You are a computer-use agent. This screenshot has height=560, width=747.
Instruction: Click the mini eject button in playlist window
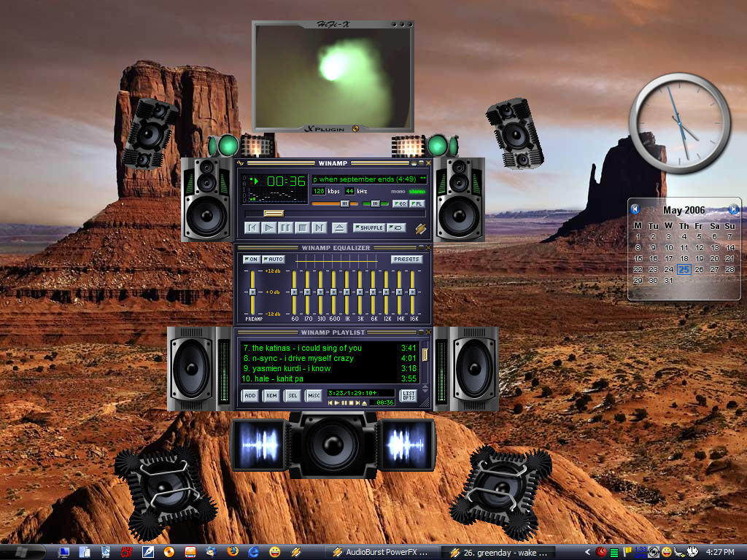coord(365,402)
